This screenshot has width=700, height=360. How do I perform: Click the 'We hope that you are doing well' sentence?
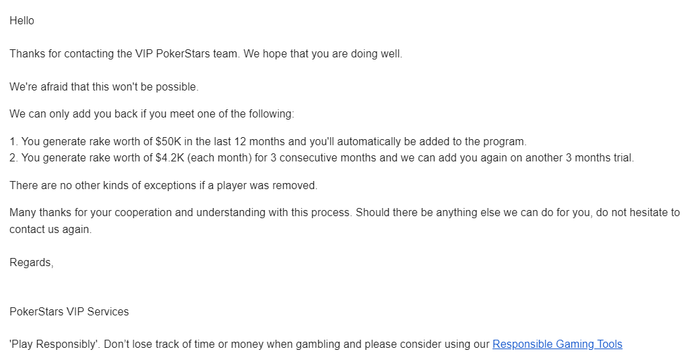[323, 54]
